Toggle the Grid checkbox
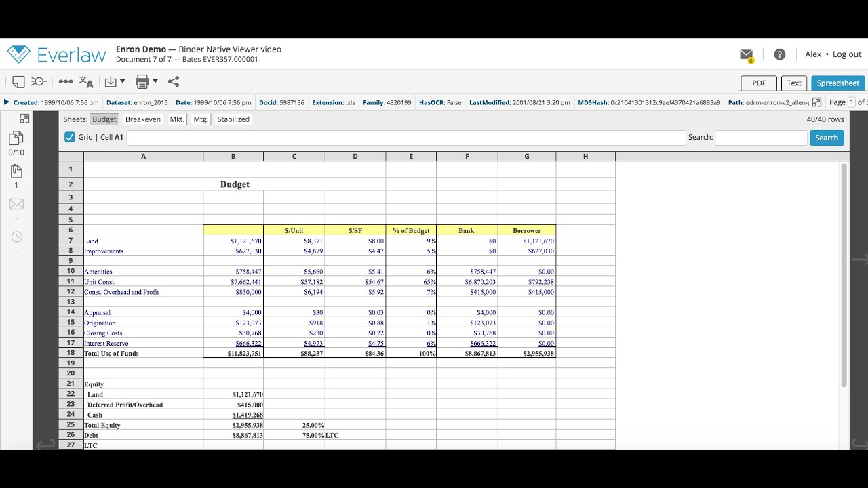The width and height of the screenshot is (868, 488). [x=70, y=137]
